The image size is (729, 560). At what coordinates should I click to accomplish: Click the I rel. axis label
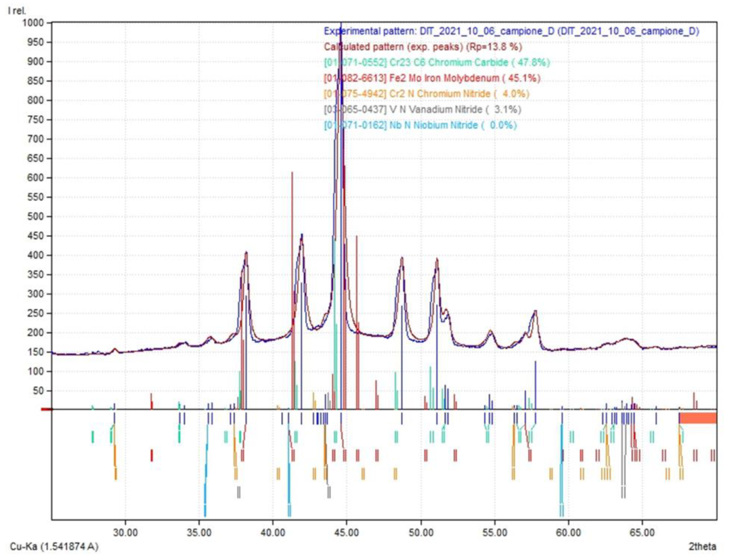(x=17, y=11)
